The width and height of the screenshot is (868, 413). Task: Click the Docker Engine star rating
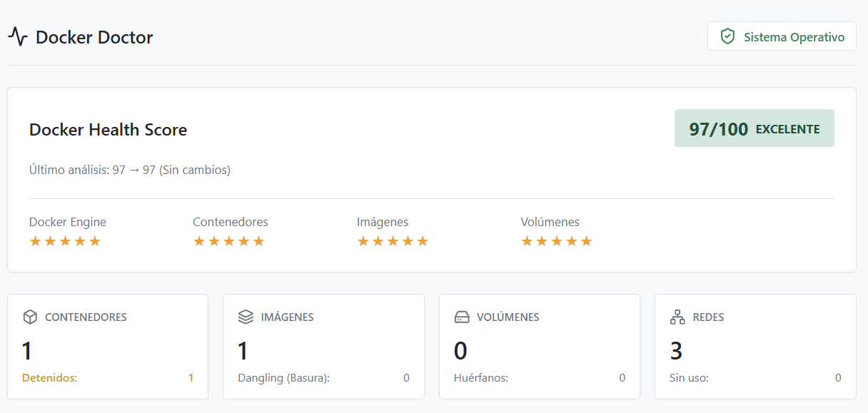[x=65, y=241]
